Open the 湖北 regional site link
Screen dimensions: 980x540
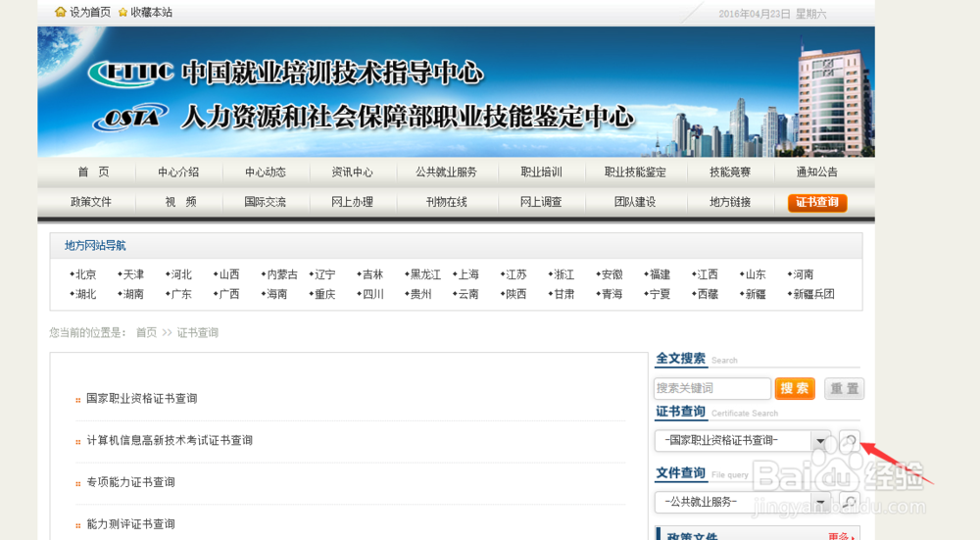(85, 294)
